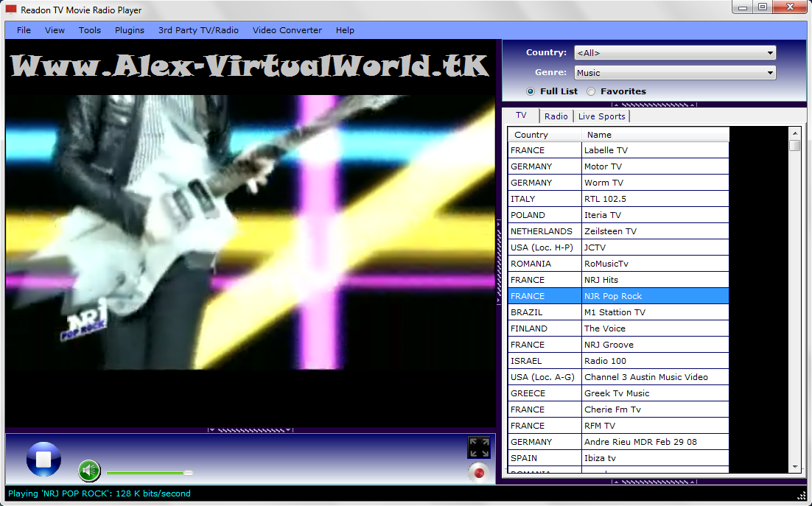The height and width of the screenshot is (506, 812).
Task: Click the channel list scroll down arrow
Action: (x=795, y=467)
